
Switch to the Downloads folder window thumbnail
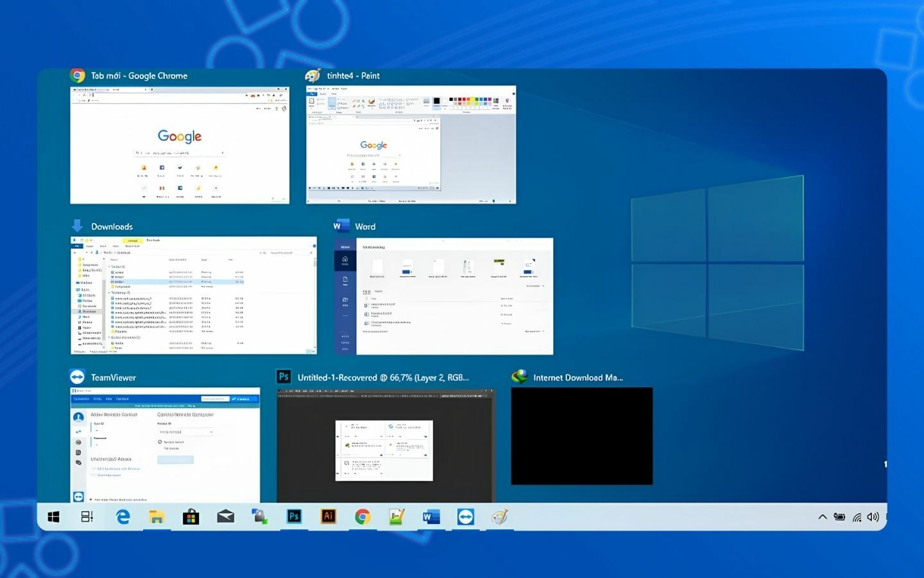click(193, 295)
